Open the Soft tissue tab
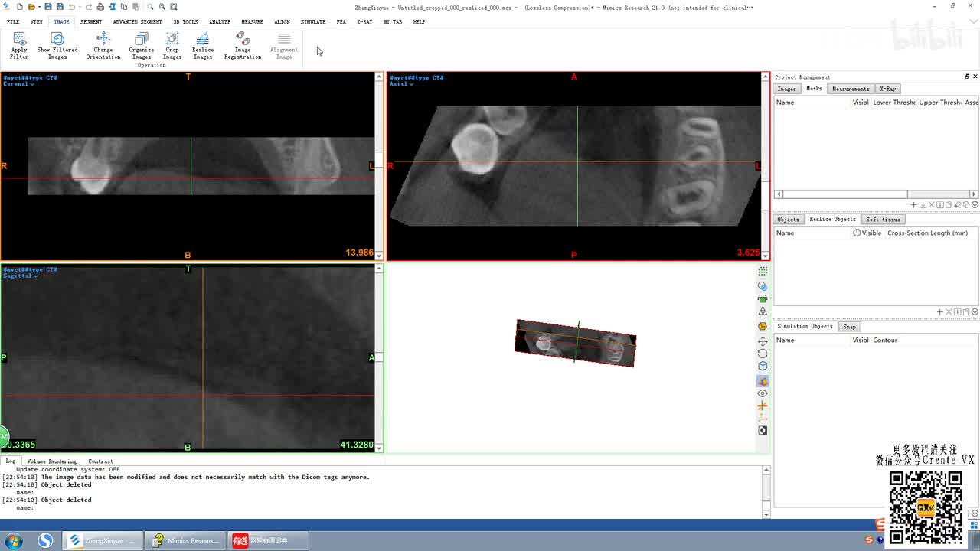The image size is (980, 551). (884, 220)
